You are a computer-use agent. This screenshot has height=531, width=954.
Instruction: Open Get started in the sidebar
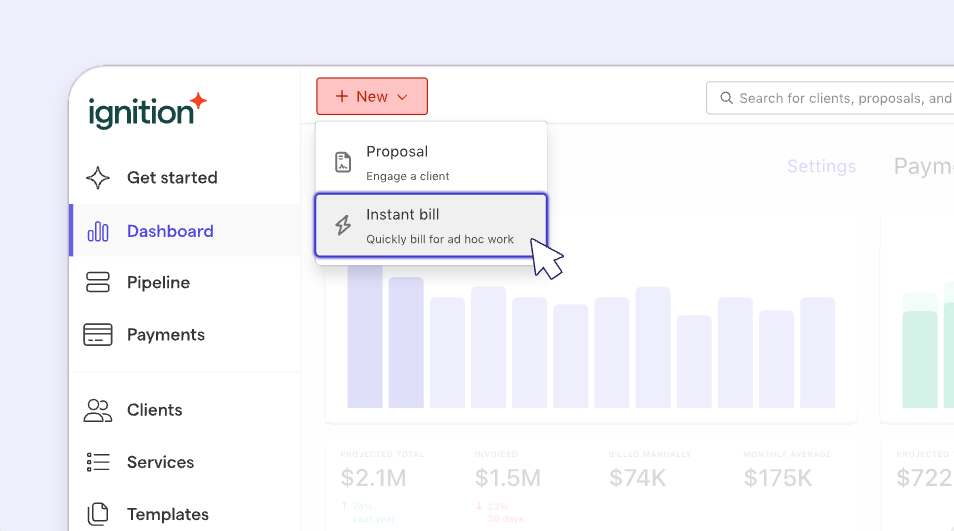click(172, 178)
